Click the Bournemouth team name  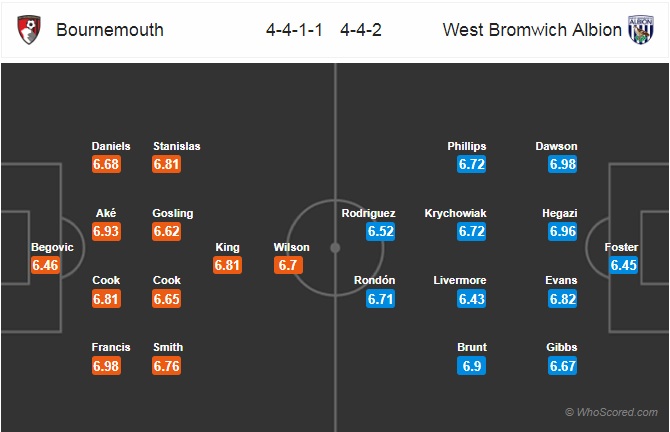point(110,30)
